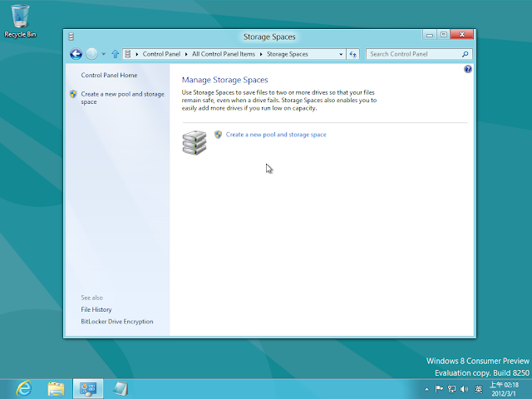The width and height of the screenshot is (532, 399).
Task: Click the address bar Storage Spaces icon
Action: point(127,54)
